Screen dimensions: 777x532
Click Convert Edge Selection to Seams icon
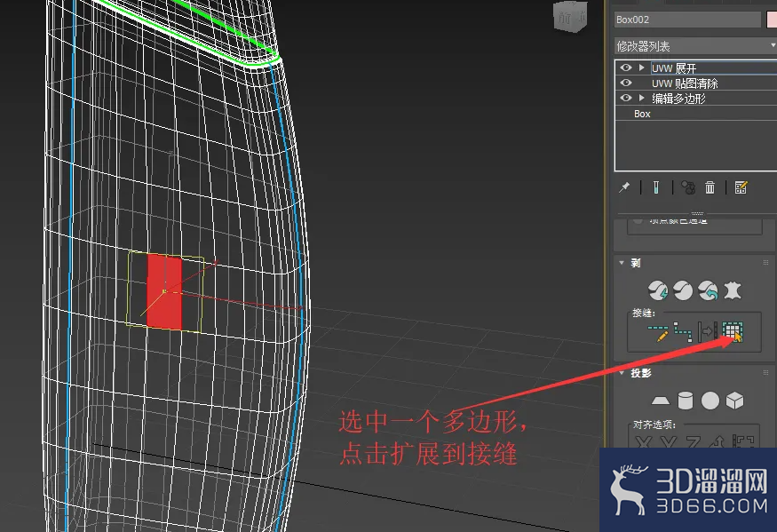pos(708,332)
